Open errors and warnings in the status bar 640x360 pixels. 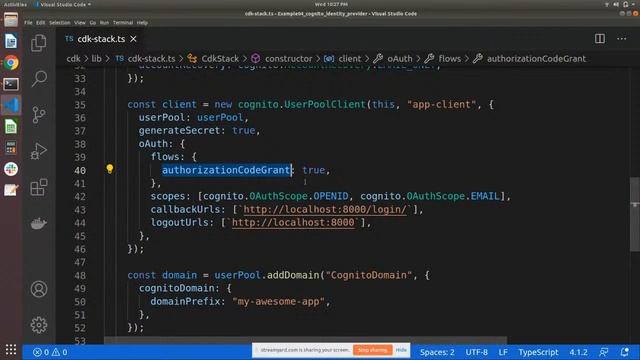tap(50, 352)
